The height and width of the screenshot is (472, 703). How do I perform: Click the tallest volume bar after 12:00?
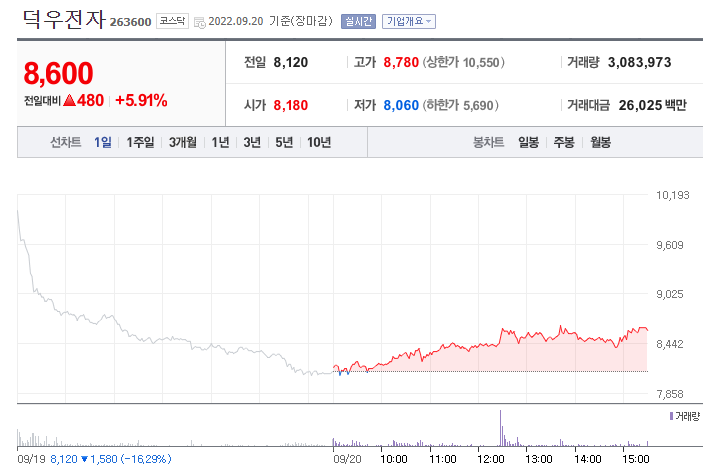point(500,428)
